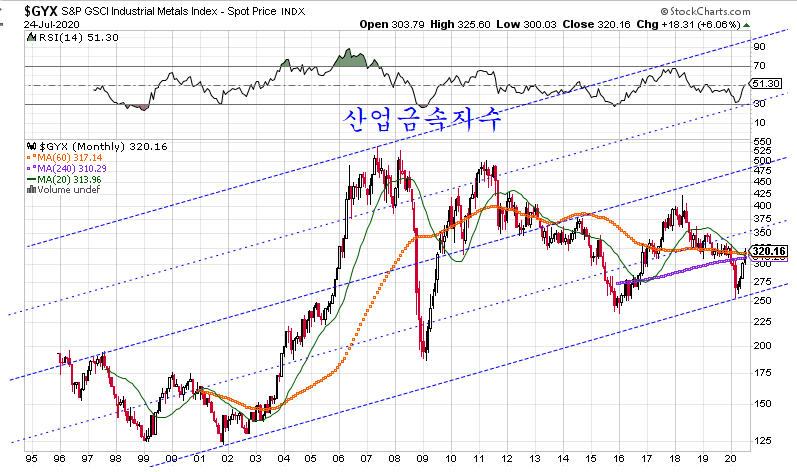Click the 425 price axis label
The image size is (797, 472).
coord(762,194)
